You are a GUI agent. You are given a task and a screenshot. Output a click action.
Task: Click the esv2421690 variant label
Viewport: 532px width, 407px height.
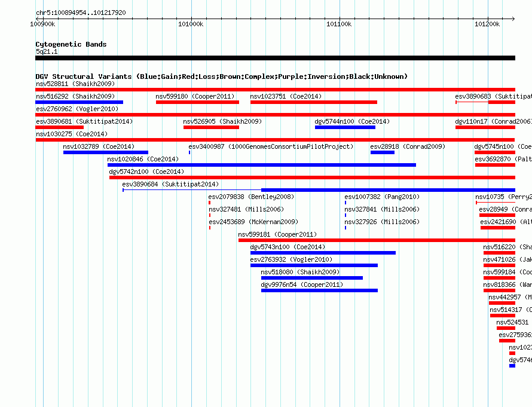pos(506,222)
